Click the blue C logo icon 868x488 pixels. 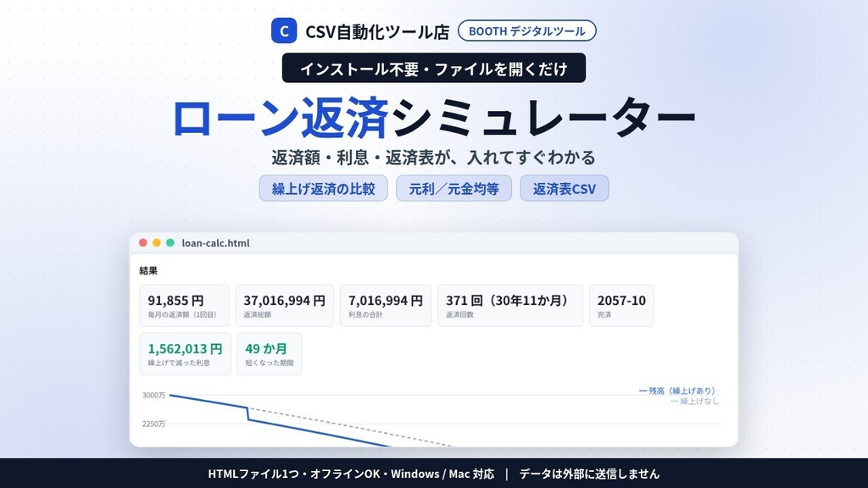point(284,30)
